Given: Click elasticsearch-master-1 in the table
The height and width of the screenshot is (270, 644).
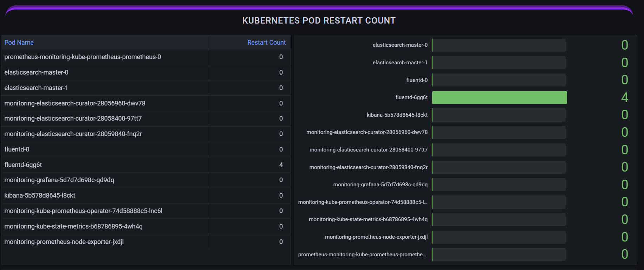Looking at the screenshot, I should click(x=36, y=88).
